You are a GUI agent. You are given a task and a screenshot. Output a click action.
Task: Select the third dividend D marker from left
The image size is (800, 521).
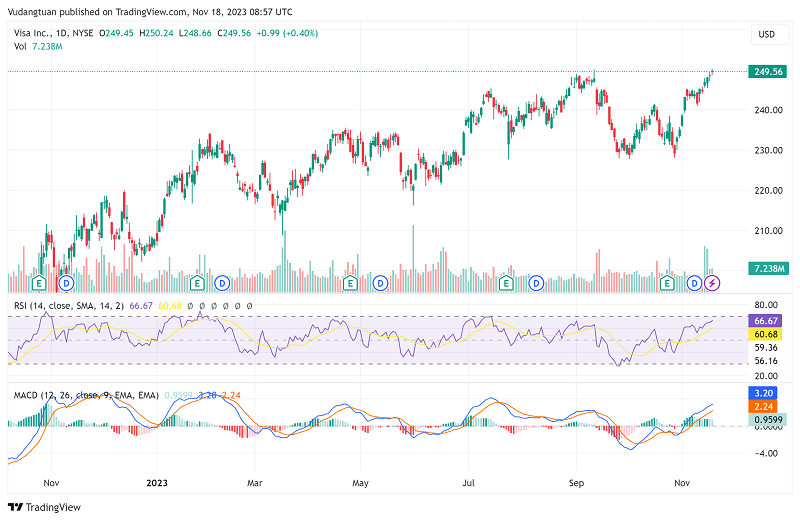380,283
